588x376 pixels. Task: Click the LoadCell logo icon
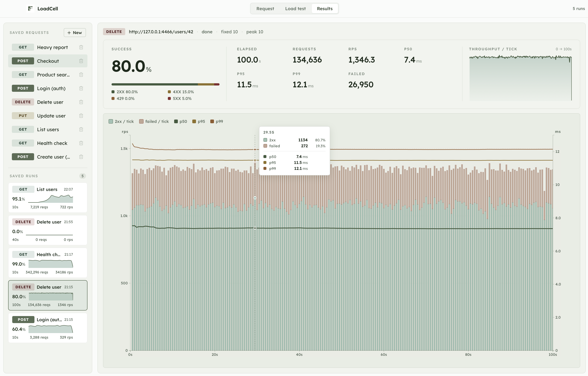[30, 9]
